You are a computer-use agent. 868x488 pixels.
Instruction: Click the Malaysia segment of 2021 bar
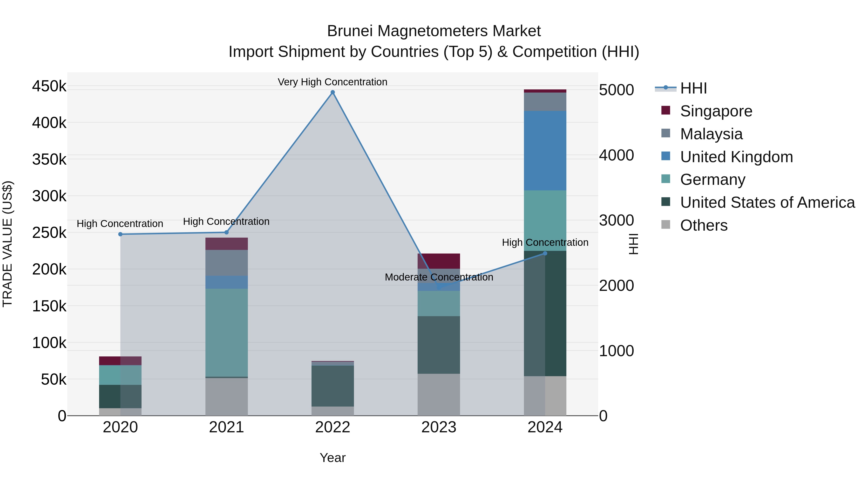tap(226, 263)
